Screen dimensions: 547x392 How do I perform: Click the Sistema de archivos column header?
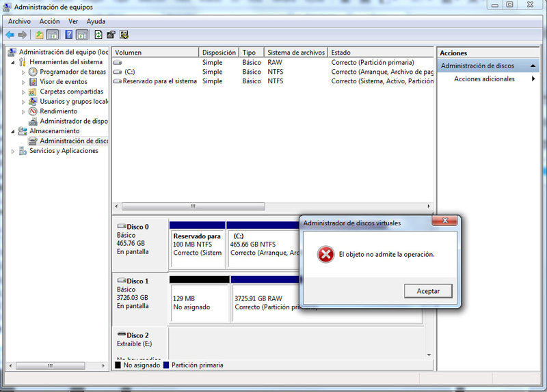(x=295, y=53)
